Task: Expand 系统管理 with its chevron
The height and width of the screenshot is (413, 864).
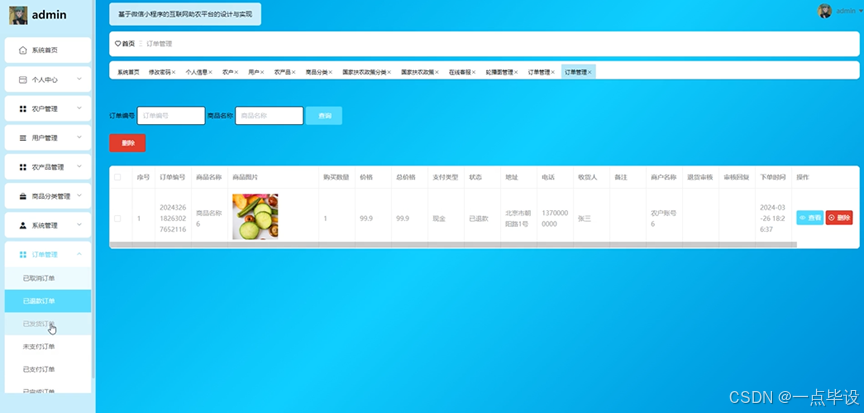Action: [x=79, y=225]
